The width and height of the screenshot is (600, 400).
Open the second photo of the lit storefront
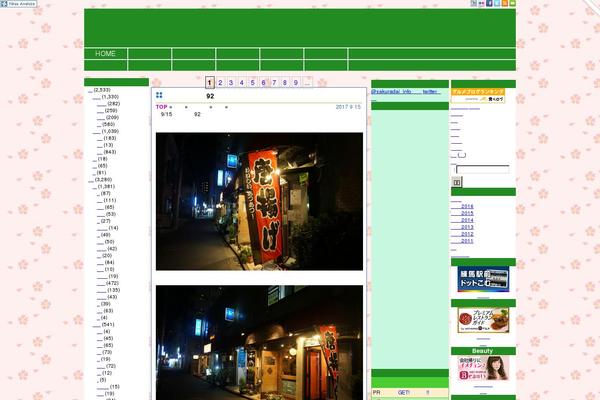[259, 343]
